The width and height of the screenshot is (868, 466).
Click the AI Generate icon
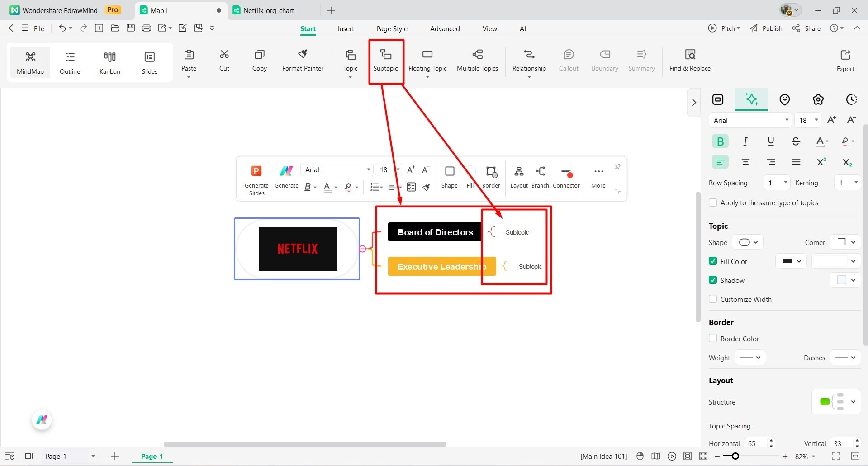pos(286,177)
